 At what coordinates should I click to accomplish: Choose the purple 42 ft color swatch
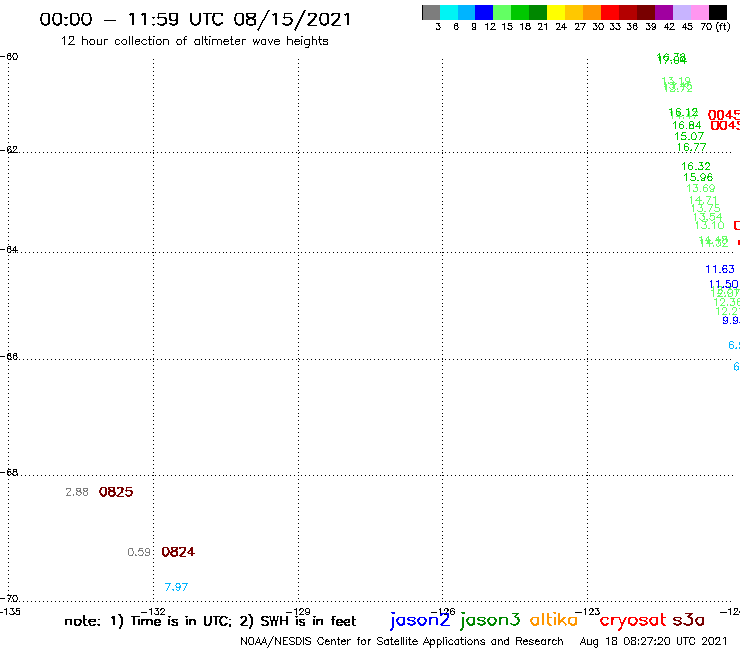click(664, 12)
